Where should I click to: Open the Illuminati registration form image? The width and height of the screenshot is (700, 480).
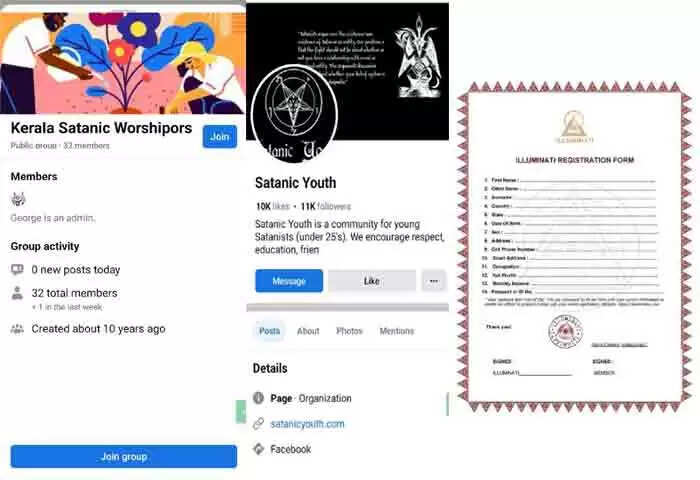[574, 246]
